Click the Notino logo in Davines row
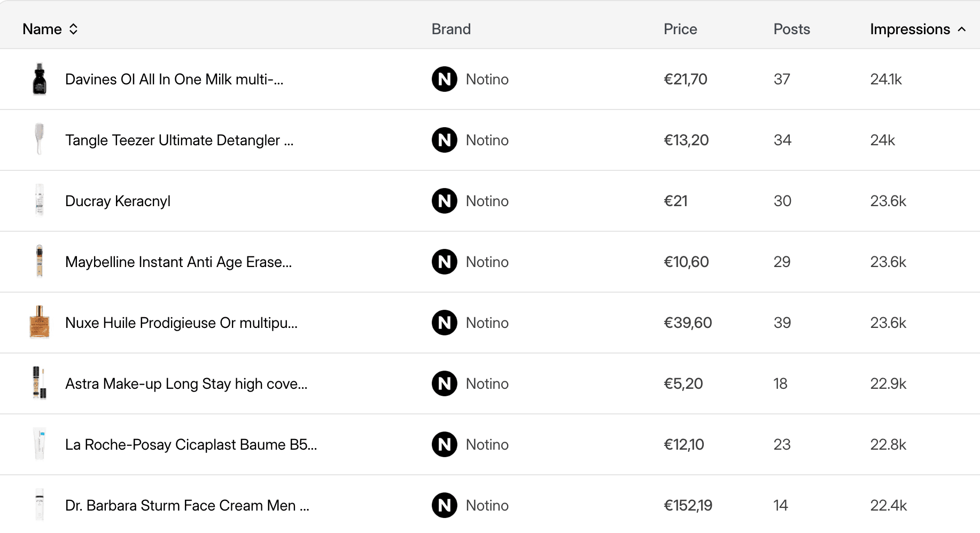 tap(444, 79)
